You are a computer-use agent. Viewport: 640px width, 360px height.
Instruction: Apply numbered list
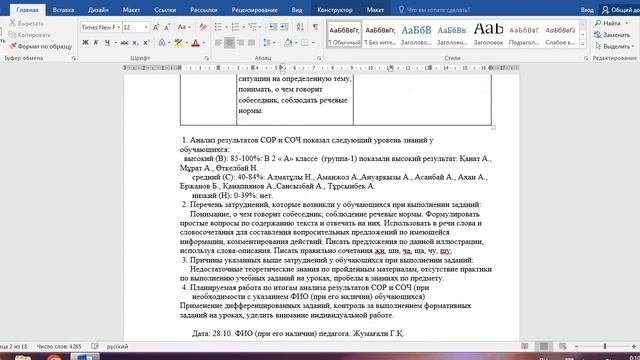[236, 27]
